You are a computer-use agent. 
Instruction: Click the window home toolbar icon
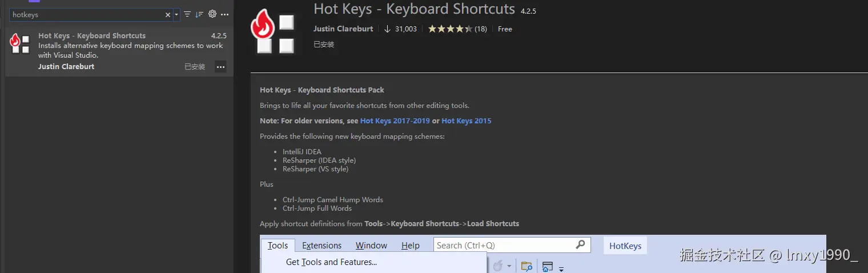[x=548, y=267]
